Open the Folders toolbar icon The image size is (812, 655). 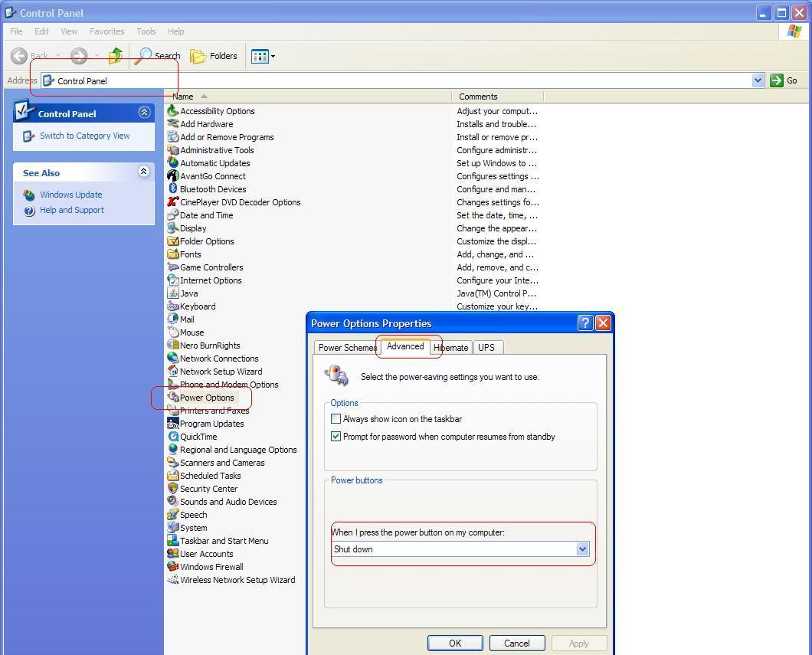point(198,56)
